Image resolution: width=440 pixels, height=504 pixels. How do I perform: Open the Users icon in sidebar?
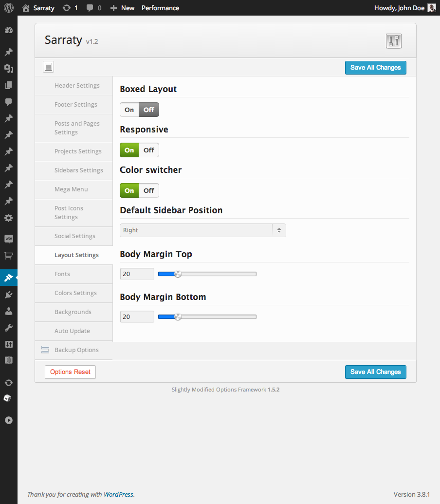point(9,311)
